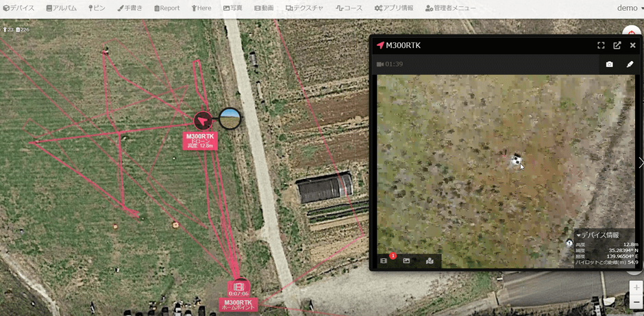This screenshot has width=644, height=316.
Task: Collapse the デバイス情報 section
Action: pyautogui.click(x=597, y=236)
